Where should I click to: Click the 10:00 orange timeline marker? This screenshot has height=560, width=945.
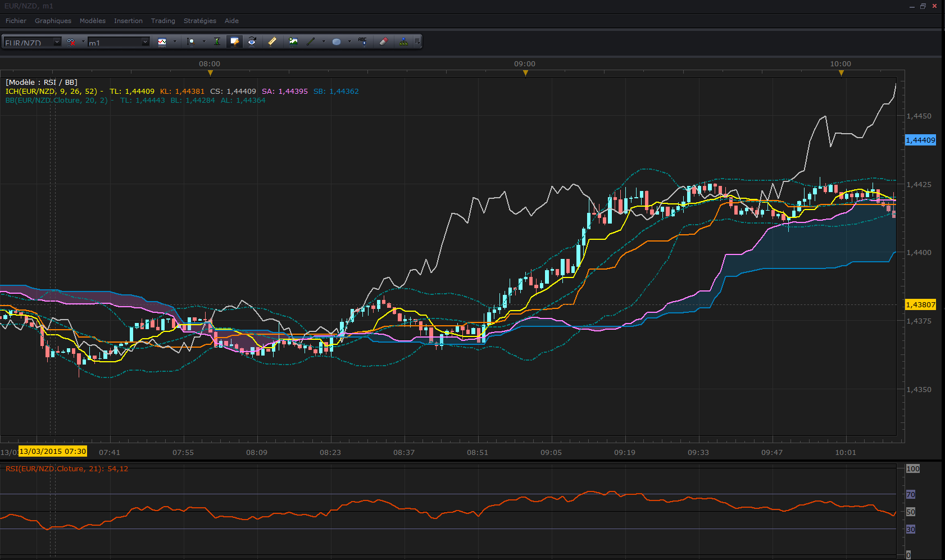841,72
